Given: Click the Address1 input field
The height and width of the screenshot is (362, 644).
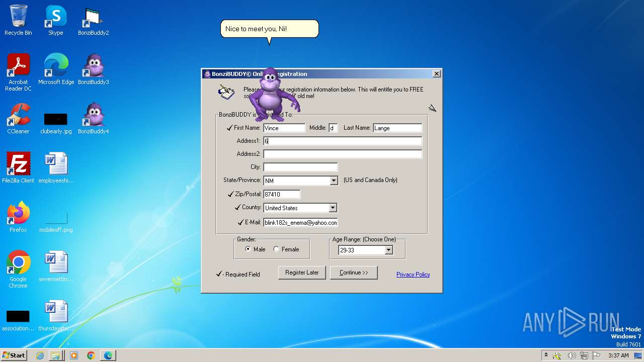Looking at the screenshot, I should pyautogui.click(x=343, y=141).
